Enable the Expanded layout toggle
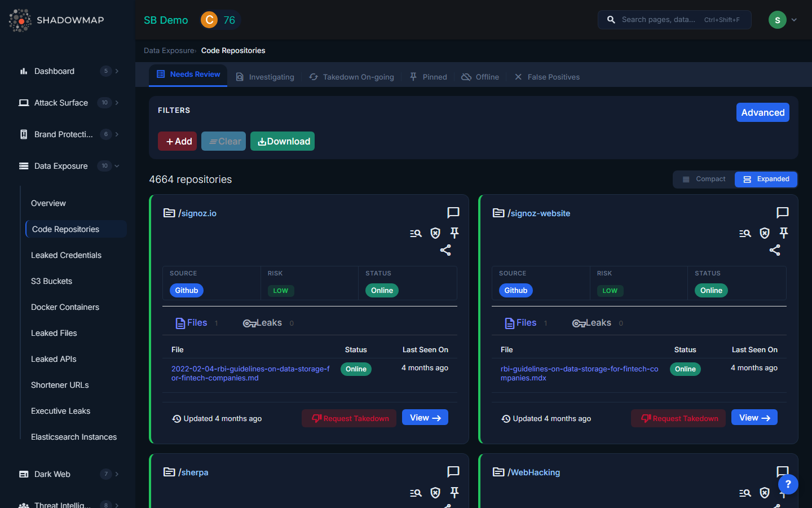812x508 pixels. tap(766, 179)
